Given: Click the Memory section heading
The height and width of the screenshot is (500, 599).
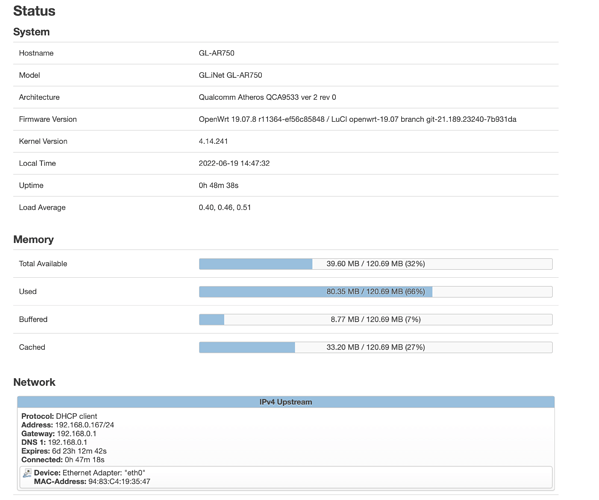Looking at the screenshot, I should [34, 239].
